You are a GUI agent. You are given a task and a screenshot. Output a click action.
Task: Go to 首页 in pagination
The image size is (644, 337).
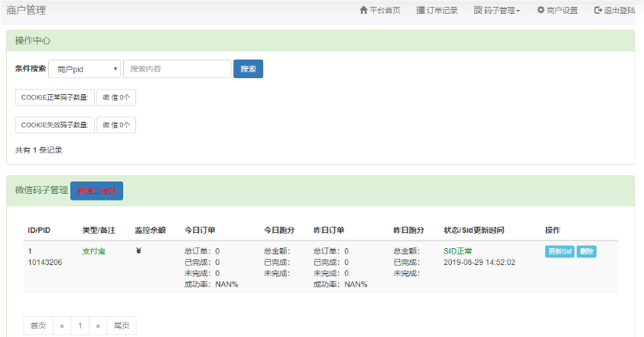(38, 326)
